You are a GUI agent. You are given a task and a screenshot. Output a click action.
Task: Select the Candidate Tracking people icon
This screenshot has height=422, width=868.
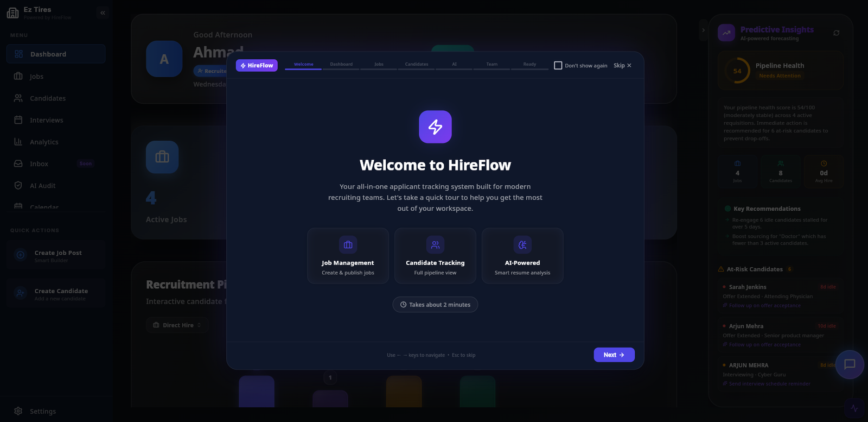[x=435, y=245]
